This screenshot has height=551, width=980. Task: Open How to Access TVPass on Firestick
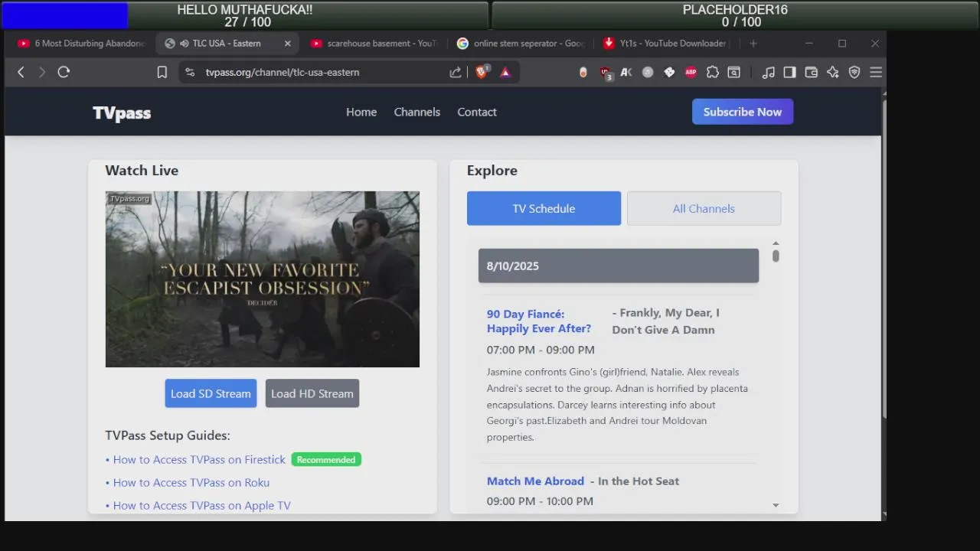coord(199,459)
